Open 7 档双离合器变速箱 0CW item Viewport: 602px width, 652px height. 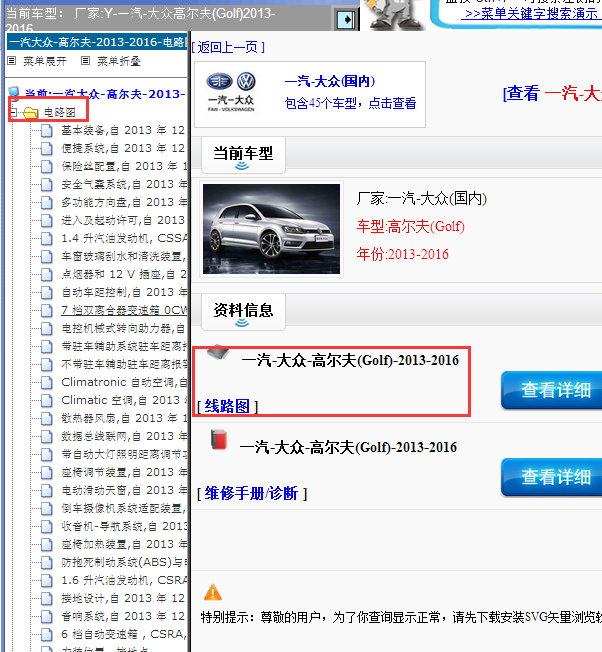[x=124, y=310]
